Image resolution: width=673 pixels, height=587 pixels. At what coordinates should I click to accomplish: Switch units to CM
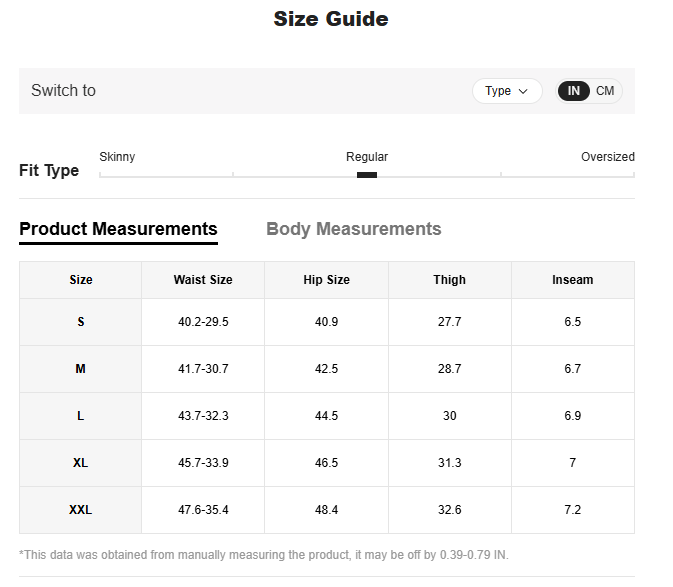click(x=605, y=91)
